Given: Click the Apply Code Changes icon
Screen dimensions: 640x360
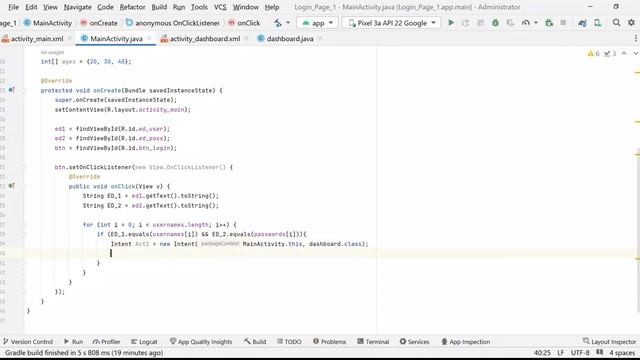Looking at the screenshot, I should (481, 23).
